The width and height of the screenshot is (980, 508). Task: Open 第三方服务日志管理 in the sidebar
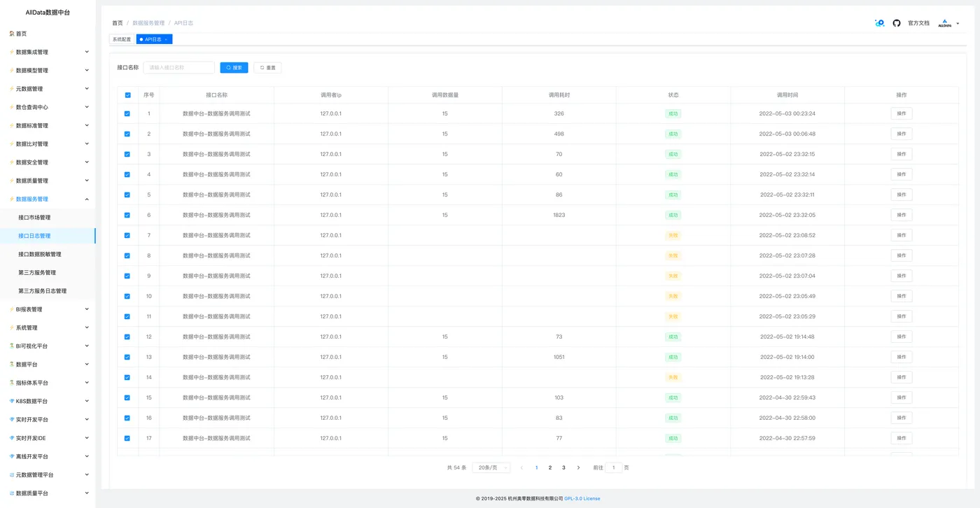click(43, 291)
